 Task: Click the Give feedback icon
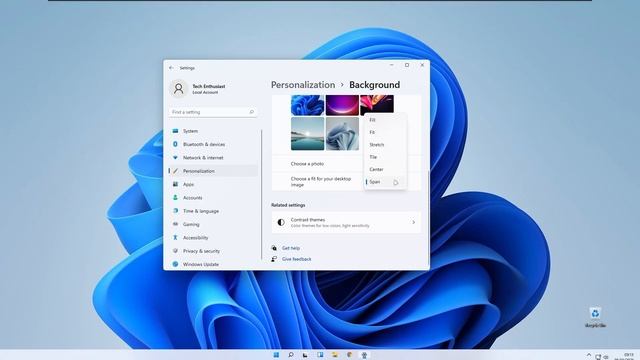pyautogui.click(x=274, y=259)
